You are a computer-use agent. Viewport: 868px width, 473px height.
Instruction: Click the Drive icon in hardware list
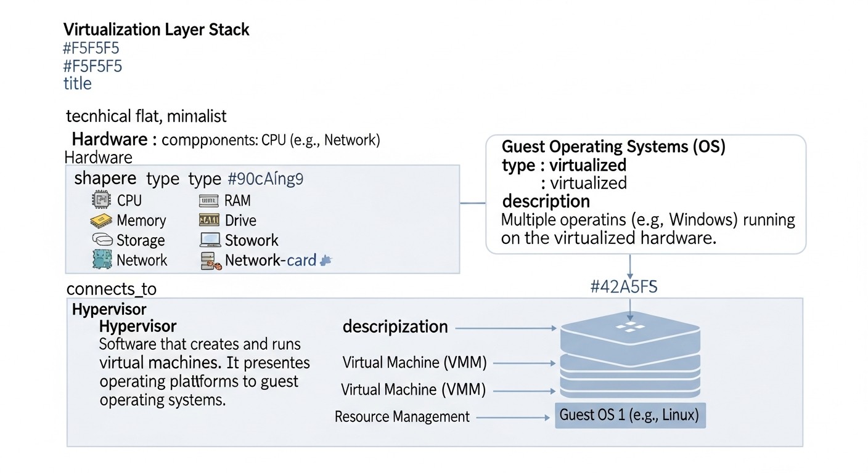click(210, 220)
